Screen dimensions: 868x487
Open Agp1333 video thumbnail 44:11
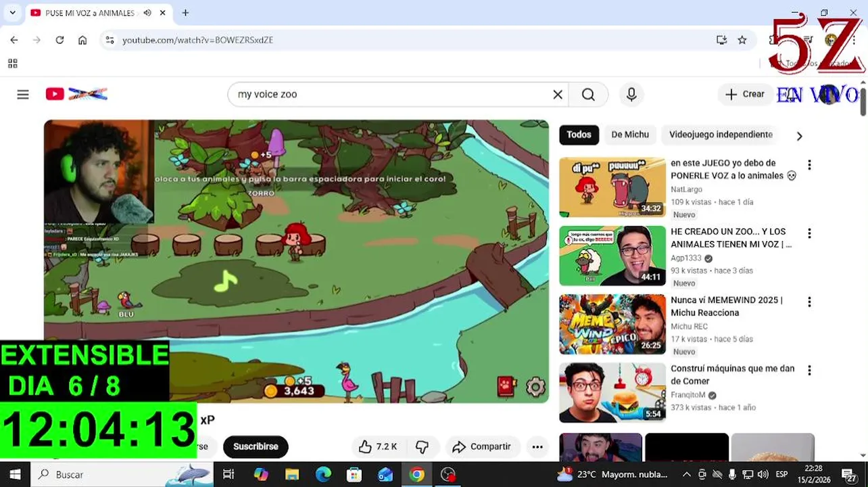[612, 256]
